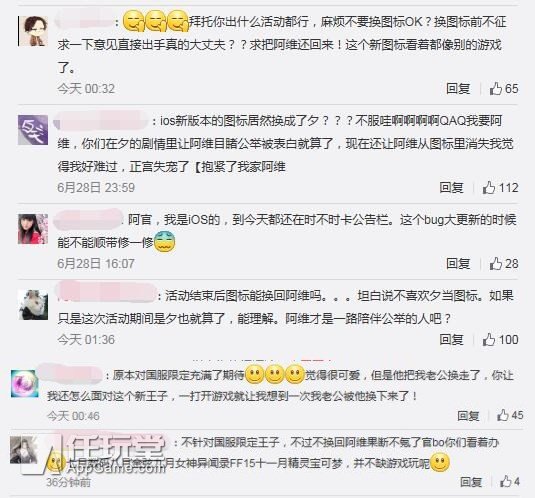Screen dimensions: 535x498
Task: Open avatar of girl in red clothing
Action: 33,229
